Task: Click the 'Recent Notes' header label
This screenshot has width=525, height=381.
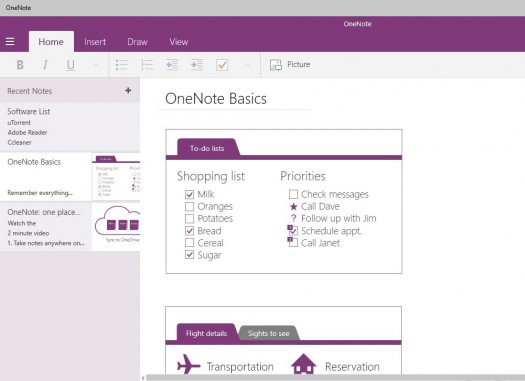Action: click(29, 91)
